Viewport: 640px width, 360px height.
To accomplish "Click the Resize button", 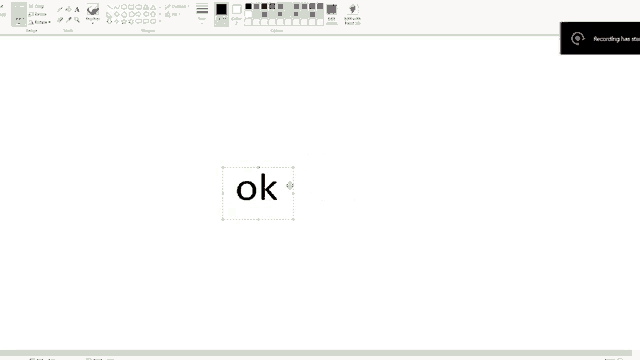I will (x=38, y=14).
